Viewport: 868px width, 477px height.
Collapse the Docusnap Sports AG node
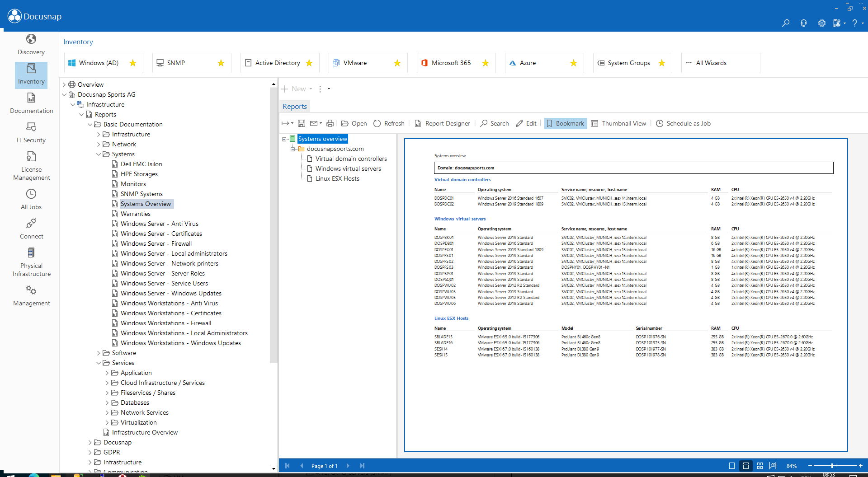coord(64,94)
